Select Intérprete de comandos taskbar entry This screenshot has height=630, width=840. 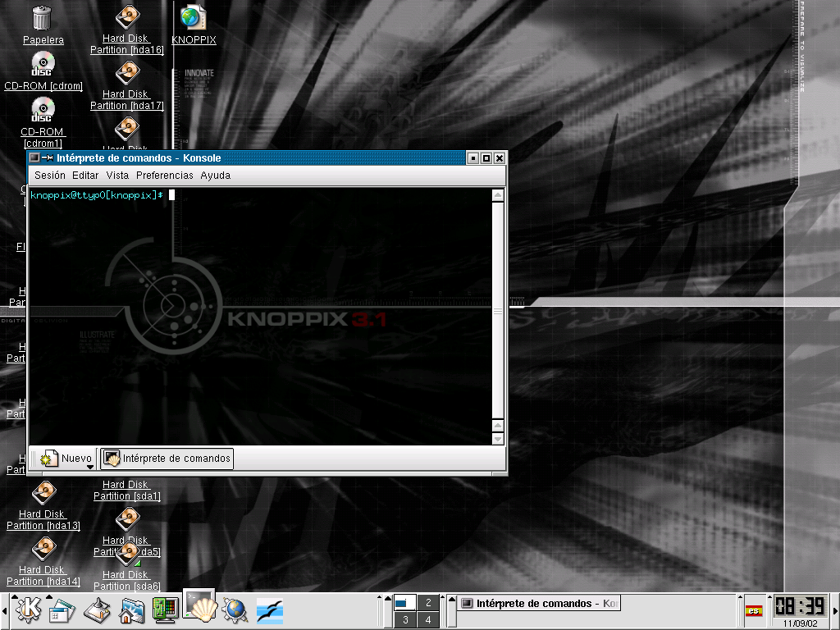click(x=539, y=603)
